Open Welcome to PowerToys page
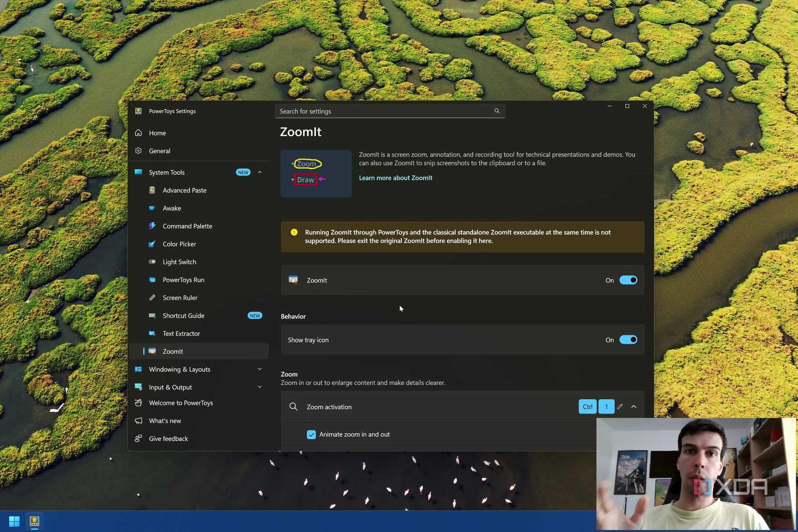The image size is (798, 532). pos(199,403)
